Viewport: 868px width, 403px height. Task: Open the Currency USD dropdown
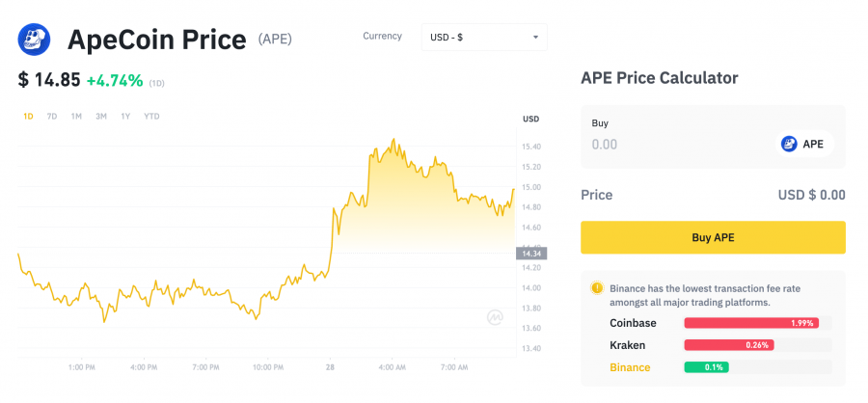(484, 37)
